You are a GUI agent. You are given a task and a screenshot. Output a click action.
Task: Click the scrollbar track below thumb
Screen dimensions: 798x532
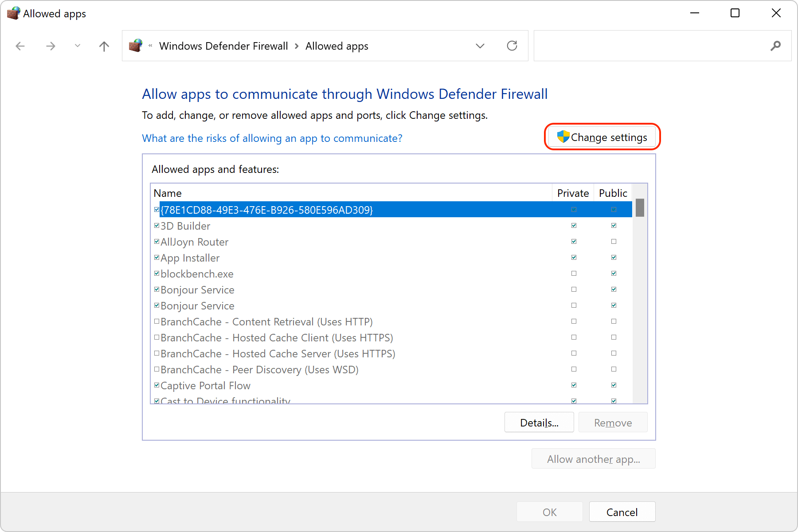640,310
